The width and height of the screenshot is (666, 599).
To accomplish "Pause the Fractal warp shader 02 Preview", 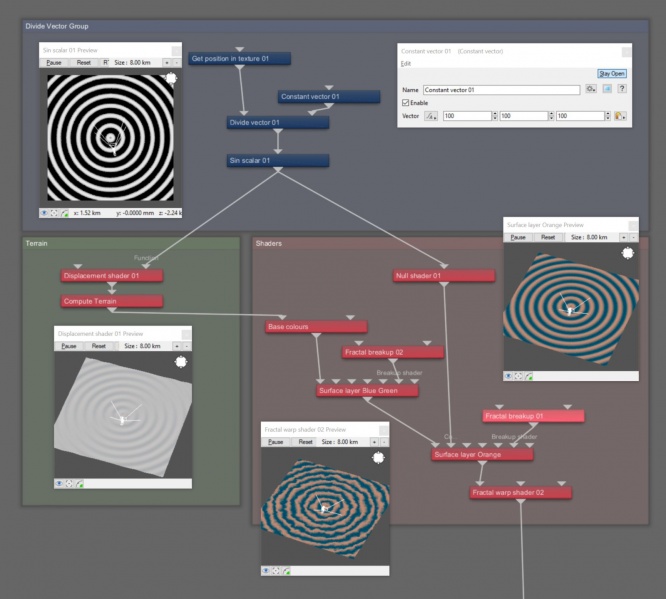I will pos(276,442).
